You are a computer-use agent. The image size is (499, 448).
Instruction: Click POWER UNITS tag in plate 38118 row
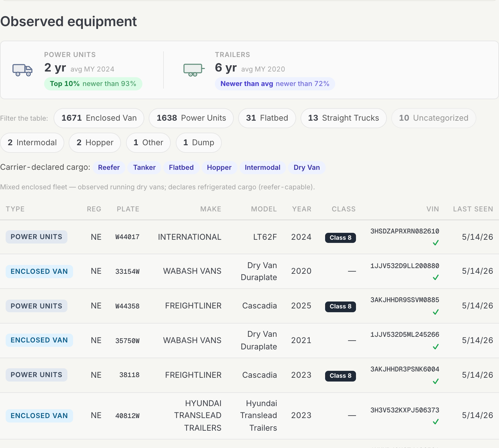point(37,375)
